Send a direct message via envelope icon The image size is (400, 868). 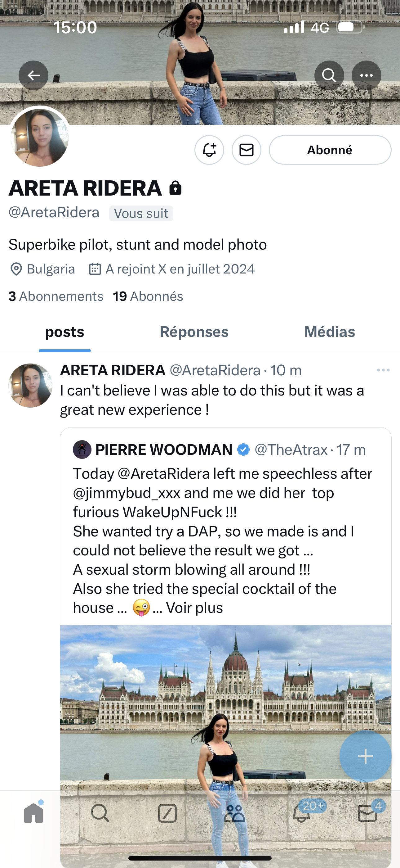[x=246, y=150]
